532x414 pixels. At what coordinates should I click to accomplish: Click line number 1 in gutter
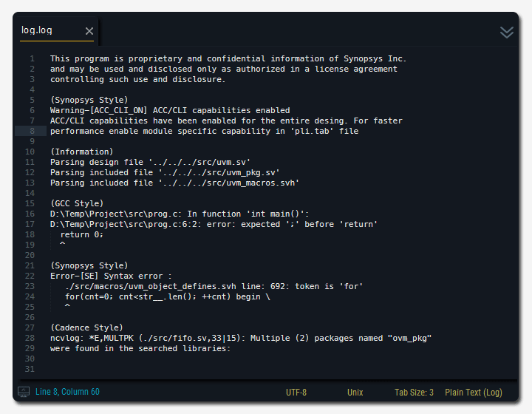(32, 58)
